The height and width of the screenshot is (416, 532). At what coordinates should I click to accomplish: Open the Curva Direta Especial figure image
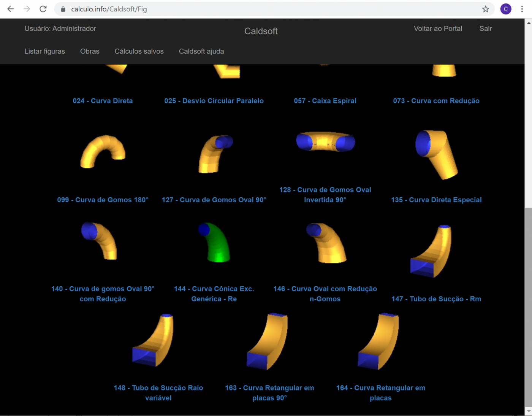click(x=436, y=154)
